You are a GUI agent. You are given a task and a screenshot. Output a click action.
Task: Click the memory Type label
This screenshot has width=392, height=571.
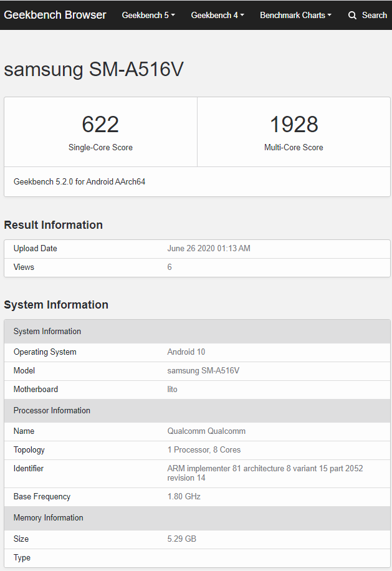(22, 558)
